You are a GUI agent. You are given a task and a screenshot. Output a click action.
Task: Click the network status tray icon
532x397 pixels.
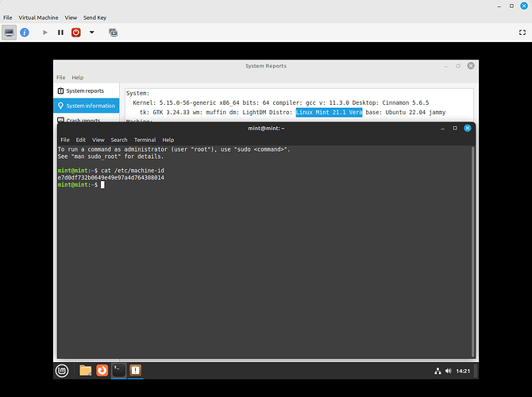(438, 371)
